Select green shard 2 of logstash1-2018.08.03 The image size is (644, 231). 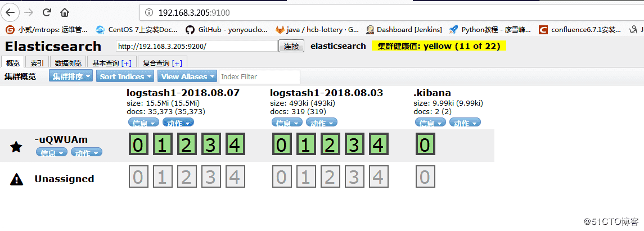(x=330, y=145)
